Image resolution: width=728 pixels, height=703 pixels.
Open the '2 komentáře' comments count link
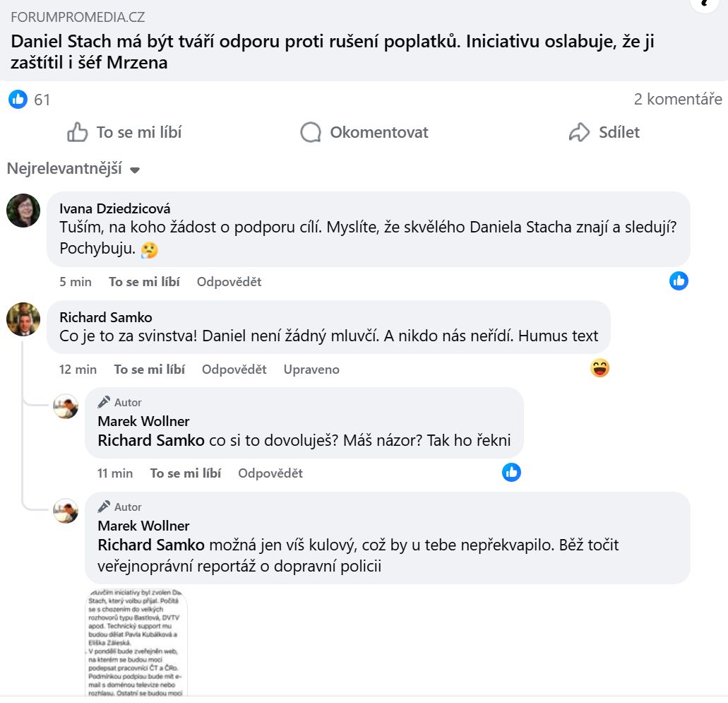pyautogui.click(x=677, y=100)
